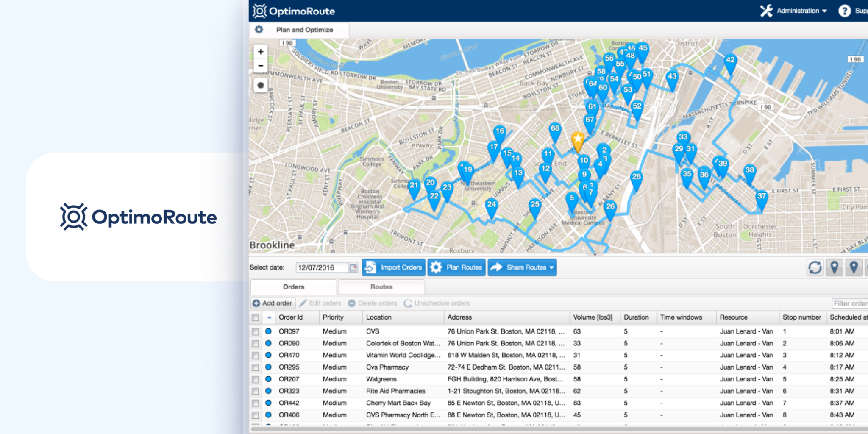868x434 pixels.
Task: Open the calendar date picker icon
Action: pyautogui.click(x=353, y=267)
